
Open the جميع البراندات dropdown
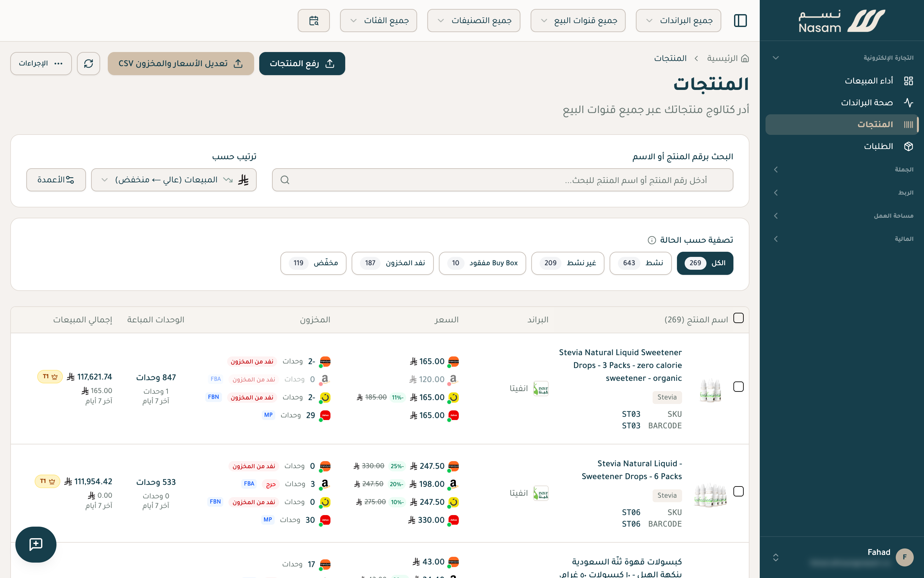tap(678, 20)
